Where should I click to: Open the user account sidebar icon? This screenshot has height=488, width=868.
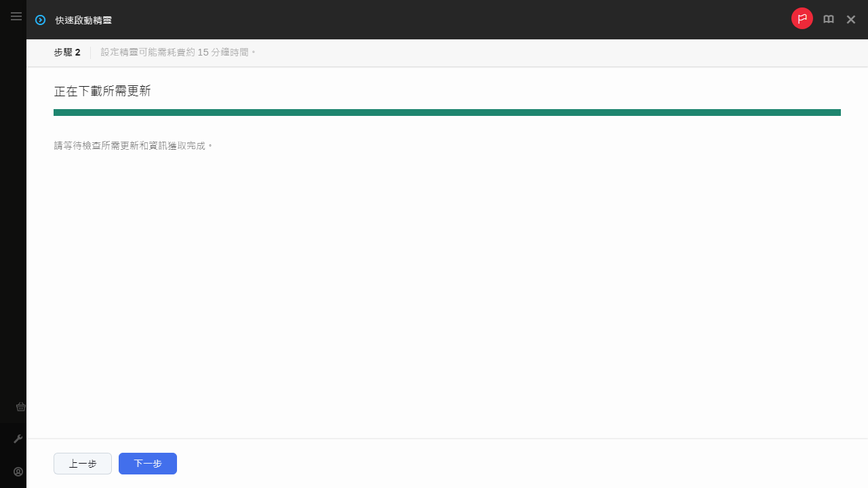(x=18, y=472)
